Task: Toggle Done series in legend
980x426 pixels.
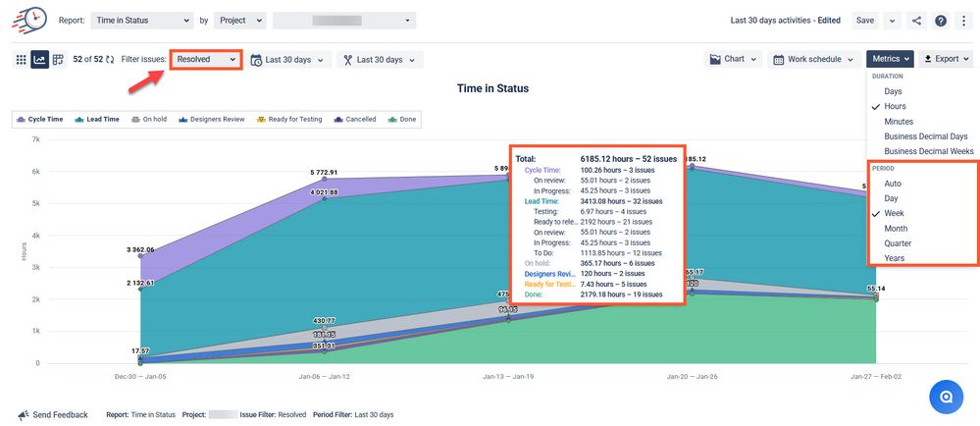Action: 402,119
